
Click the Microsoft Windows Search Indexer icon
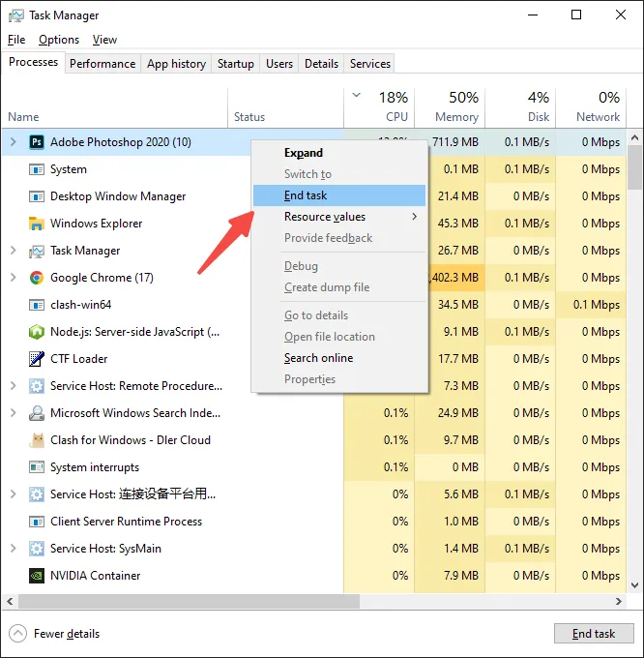tap(37, 413)
